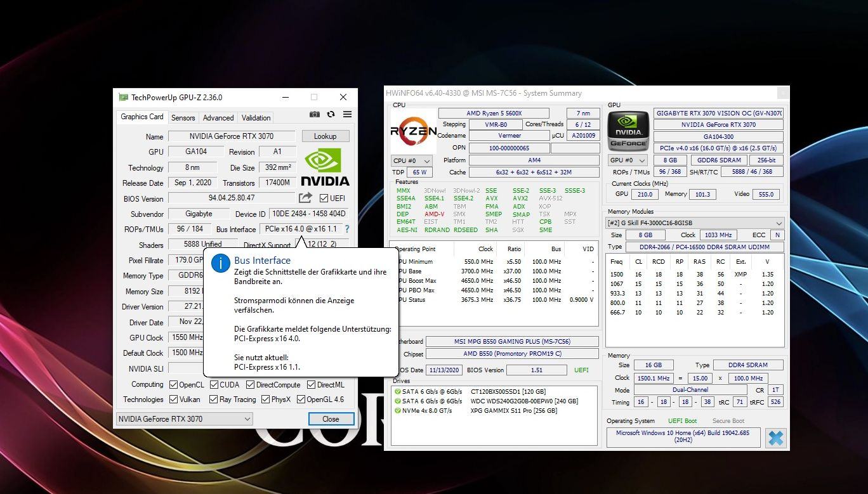The width and height of the screenshot is (868, 494).
Task: Click the Lookup button in GPU-Z
Action: [325, 136]
